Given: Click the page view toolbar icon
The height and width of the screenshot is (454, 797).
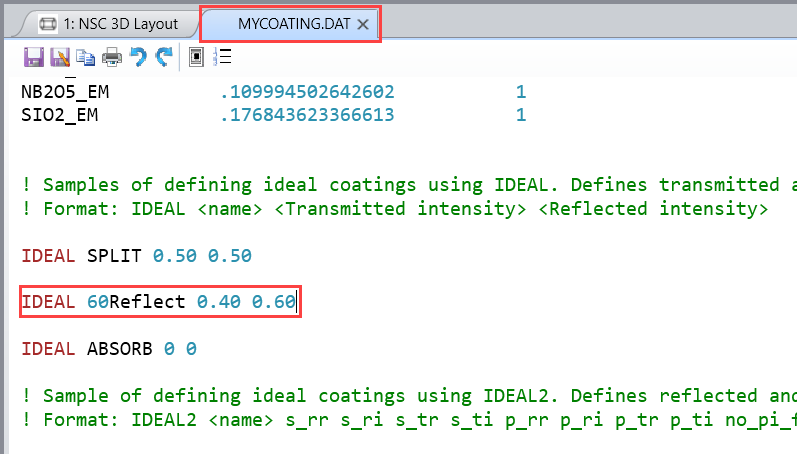Looking at the screenshot, I should (197, 57).
